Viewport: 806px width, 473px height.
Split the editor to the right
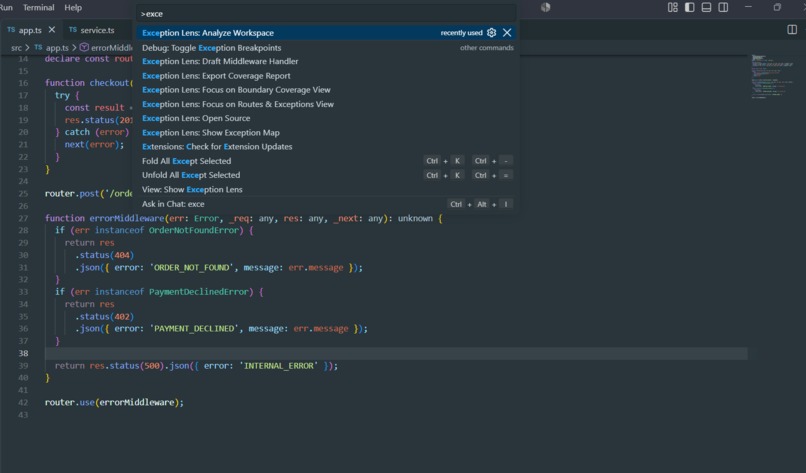(792, 30)
